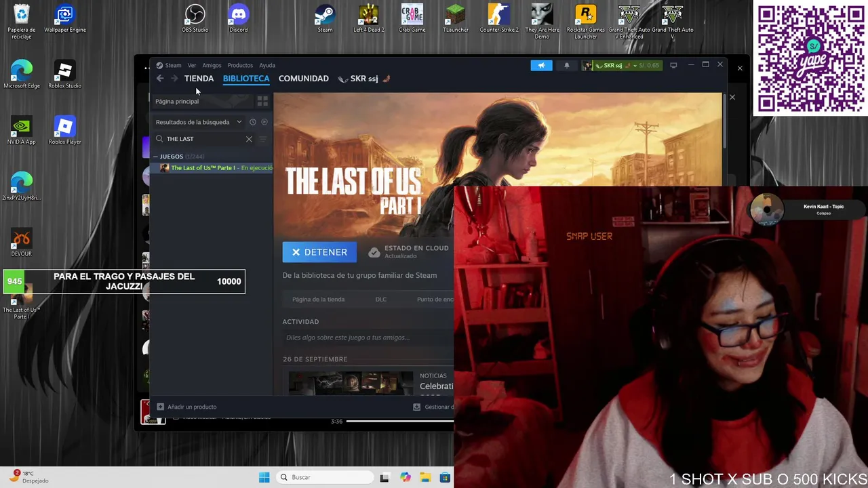The width and height of the screenshot is (868, 488).
Task: Expand the Resultados de la búsqueda dropdown
Action: pyautogui.click(x=198, y=122)
